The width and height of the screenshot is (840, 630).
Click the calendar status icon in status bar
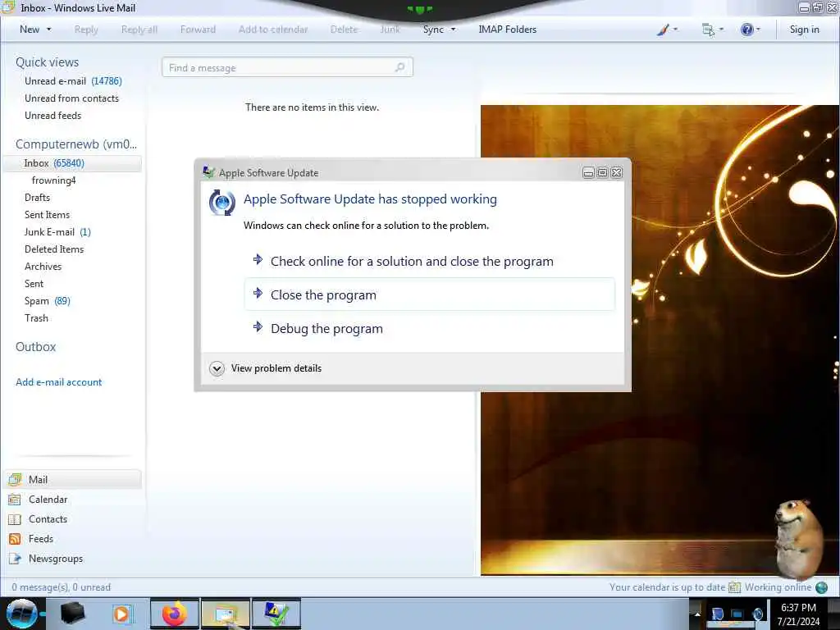coord(734,587)
